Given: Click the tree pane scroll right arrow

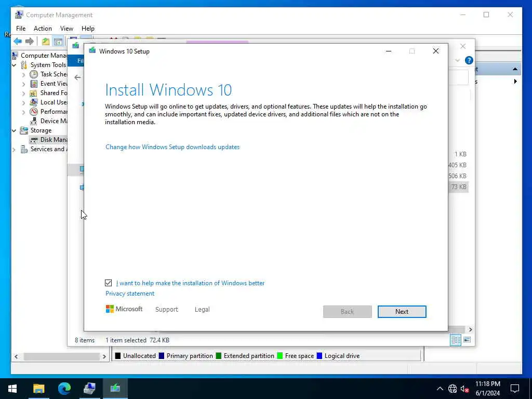Looking at the screenshot, I should point(104,356).
